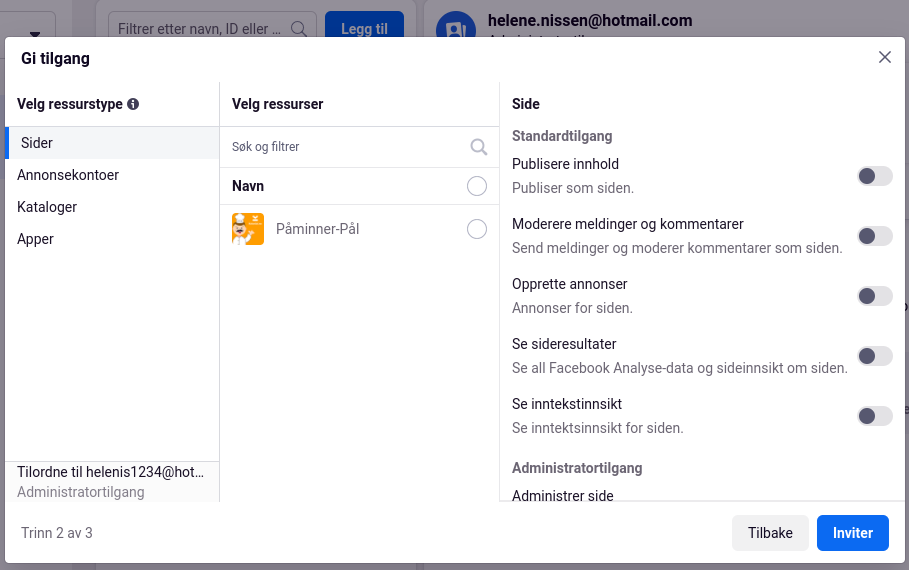Switch on Se sideresultater
The image size is (909, 570).
click(875, 356)
